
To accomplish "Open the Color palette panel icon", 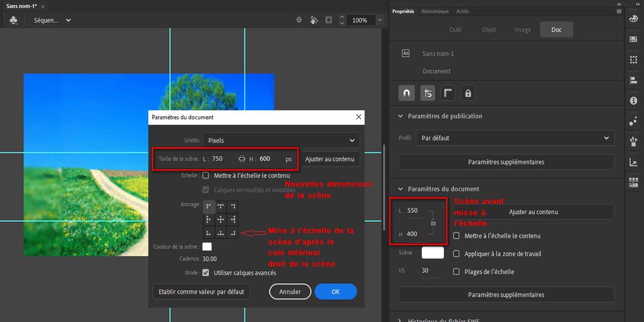I will 633,19.
